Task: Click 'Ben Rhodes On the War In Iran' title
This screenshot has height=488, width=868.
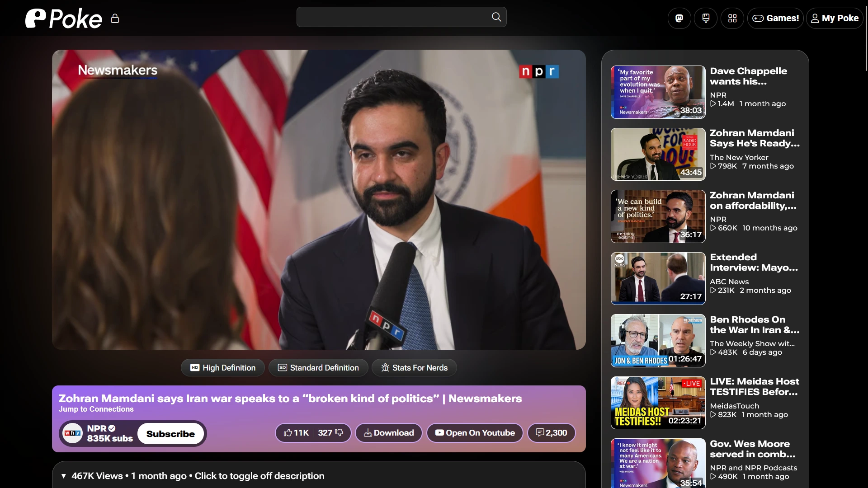Action: pyautogui.click(x=755, y=325)
